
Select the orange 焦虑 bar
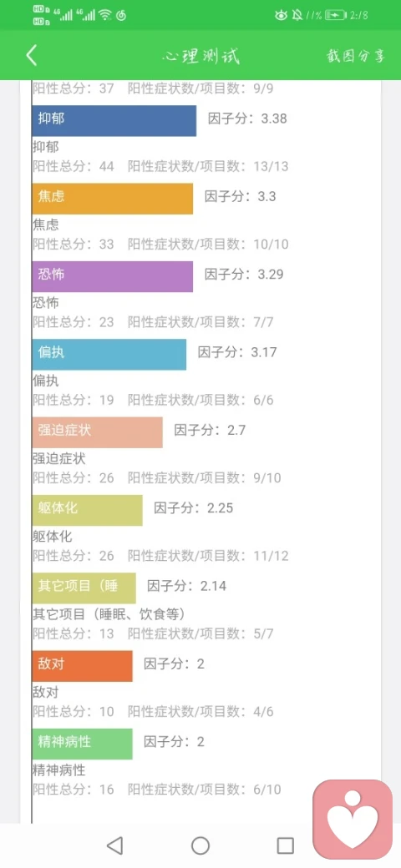coord(113,199)
